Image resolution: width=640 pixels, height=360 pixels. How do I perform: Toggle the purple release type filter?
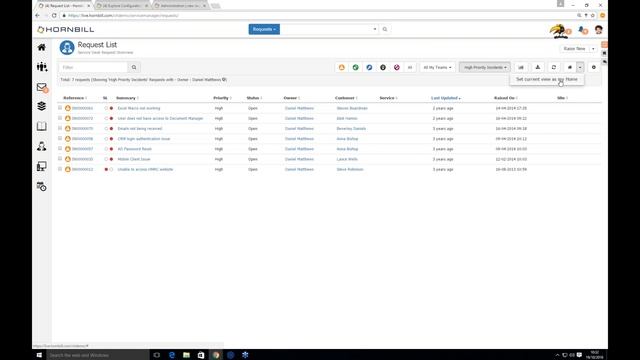click(397, 67)
